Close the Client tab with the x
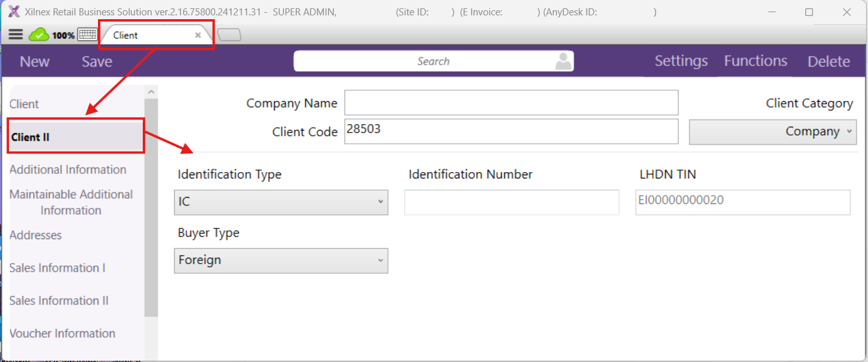This screenshot has height=362, width=868. (198, 35)
